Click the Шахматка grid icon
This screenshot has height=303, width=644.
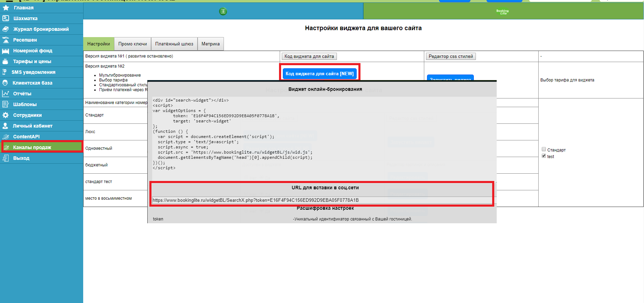pyautogui.click(x=6, y=18)
